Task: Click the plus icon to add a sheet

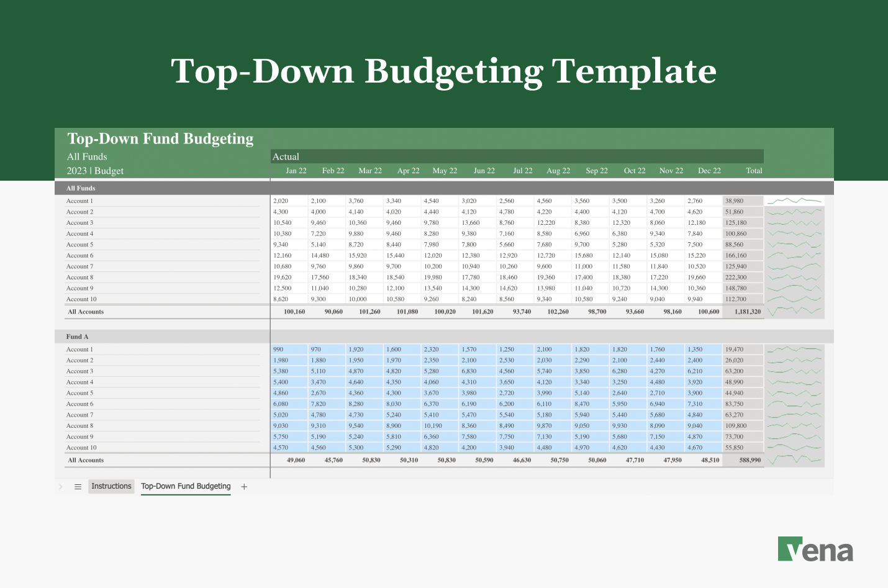Action: (243, 486)
